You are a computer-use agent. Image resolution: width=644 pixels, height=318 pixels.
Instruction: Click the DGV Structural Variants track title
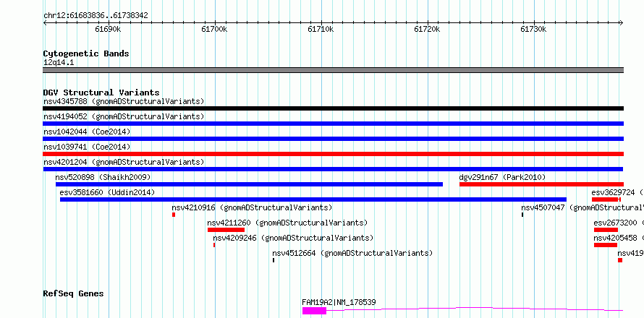click(101, 93)
